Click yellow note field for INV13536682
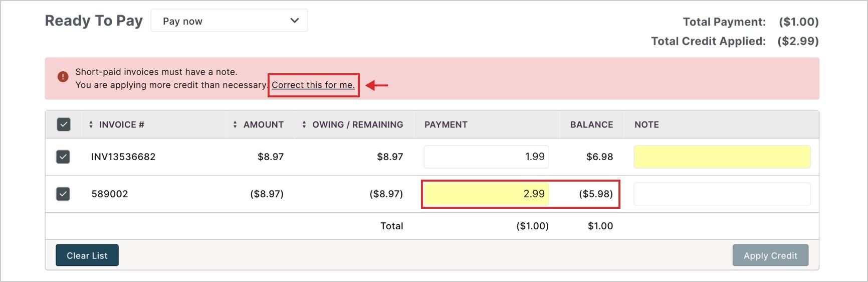868x282 pixels. click(x=722, y=157)
